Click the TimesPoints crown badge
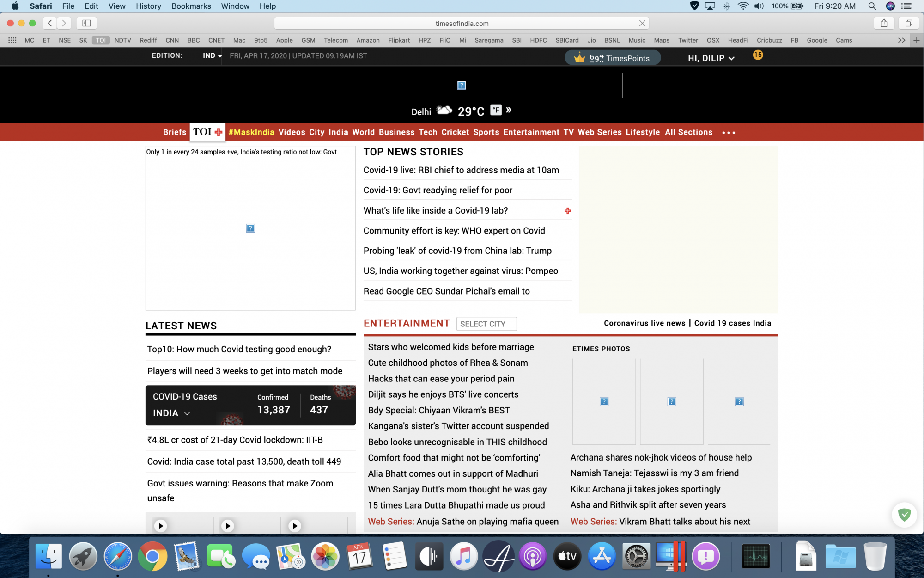Screen dimensions: 924x578 [x=612, y=58]
